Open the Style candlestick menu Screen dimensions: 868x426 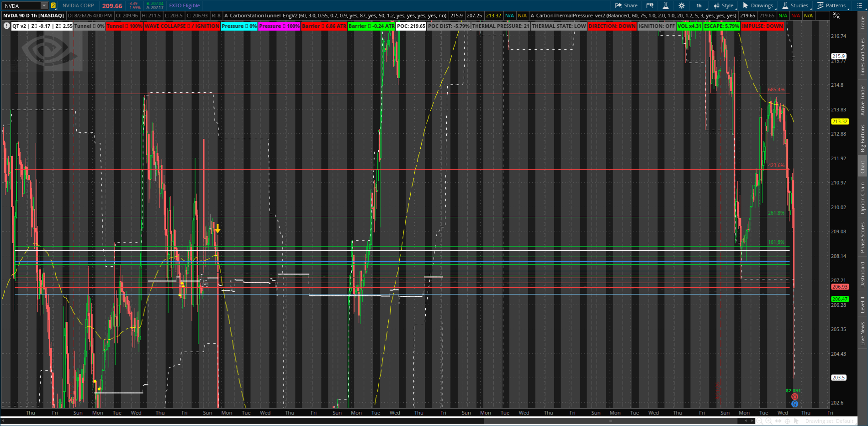pyautogui.click(x=724, y=5)
